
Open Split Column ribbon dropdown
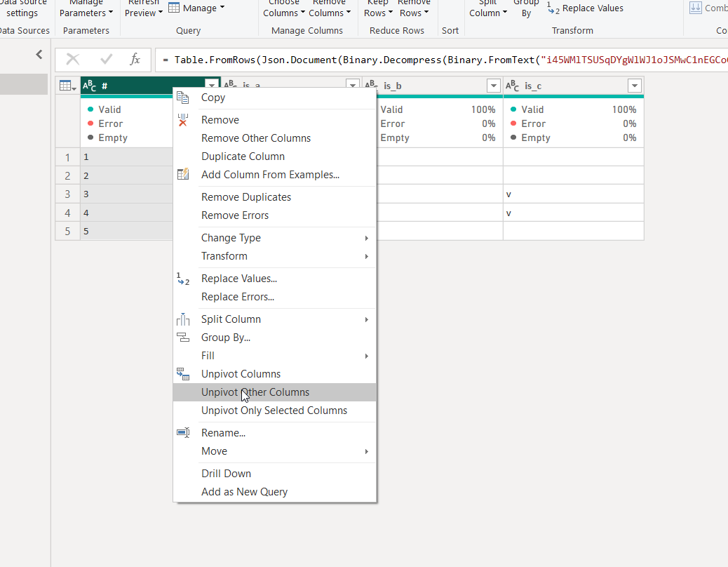coord(505,13)
